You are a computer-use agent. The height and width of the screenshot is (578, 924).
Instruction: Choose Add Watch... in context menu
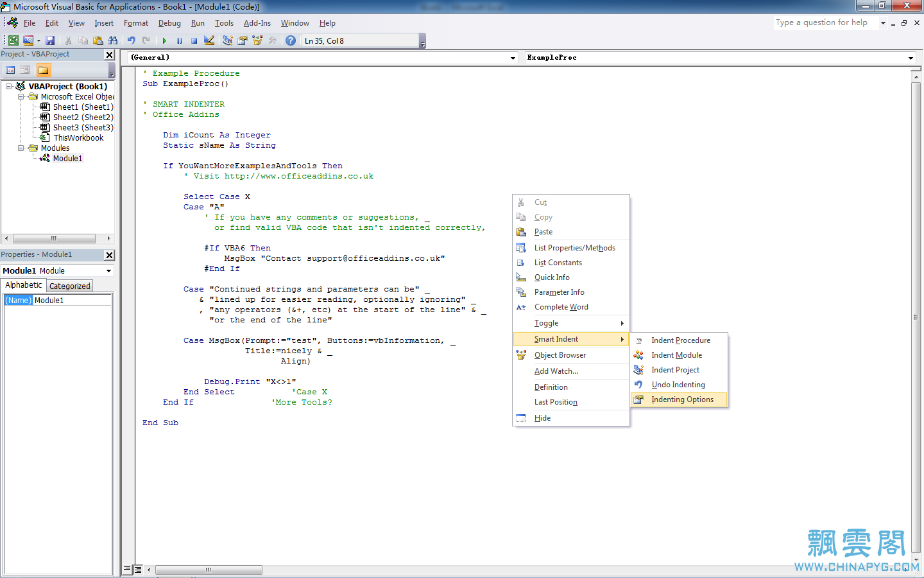(x=571, y=371)
